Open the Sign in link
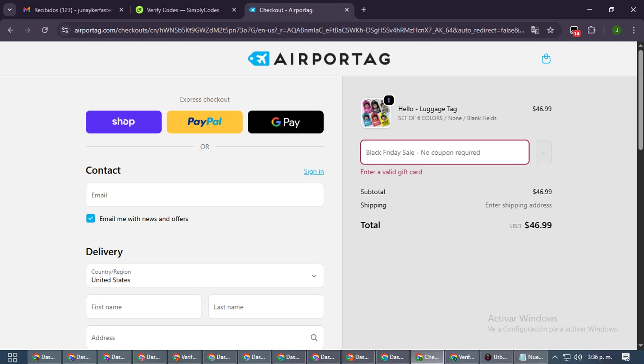This screenshot has width=644, height=364. click(314, 171)
